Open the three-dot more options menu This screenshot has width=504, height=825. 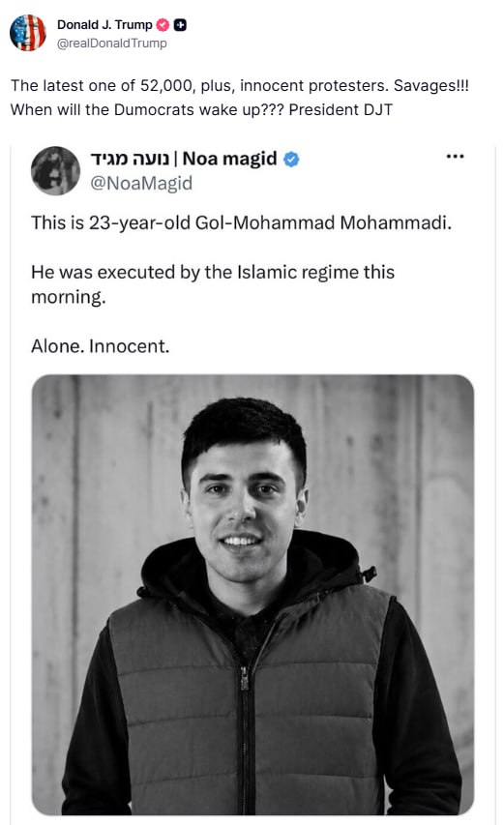(x=455, y=157)
